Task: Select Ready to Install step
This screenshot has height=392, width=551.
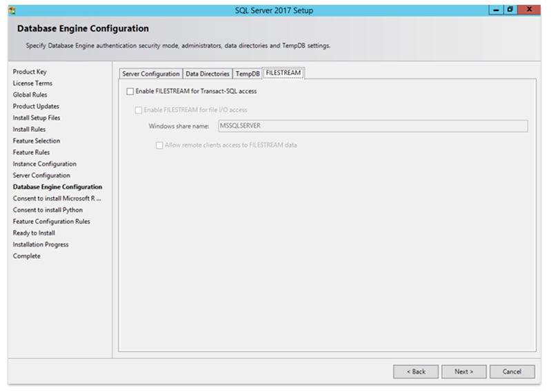Action: (x=34, y=233)
